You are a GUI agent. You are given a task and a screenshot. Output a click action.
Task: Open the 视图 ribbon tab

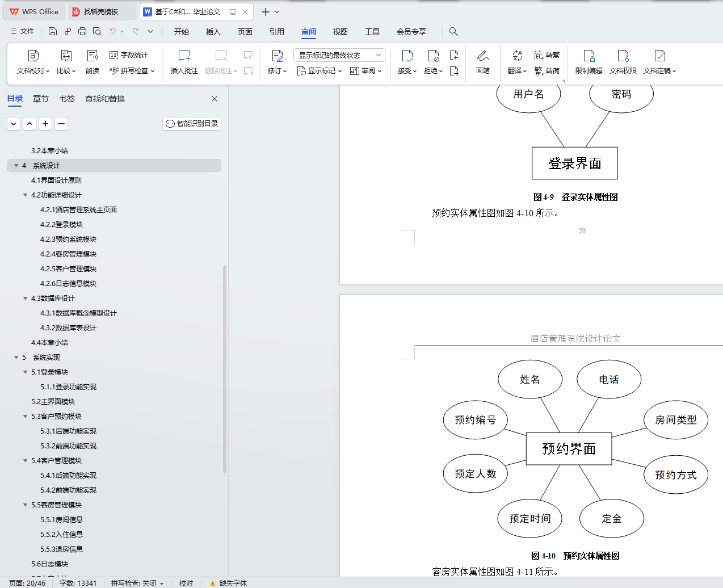coord(341,32)
